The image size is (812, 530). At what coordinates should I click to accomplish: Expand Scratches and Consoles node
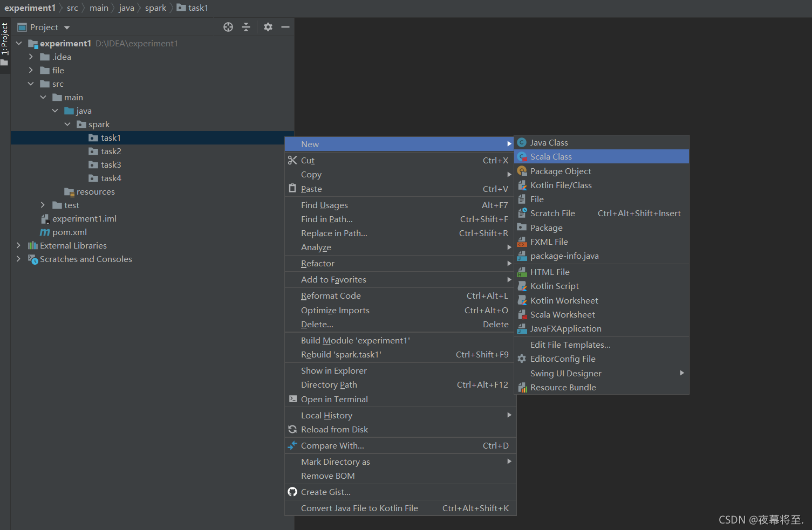(x=19, y=259)
